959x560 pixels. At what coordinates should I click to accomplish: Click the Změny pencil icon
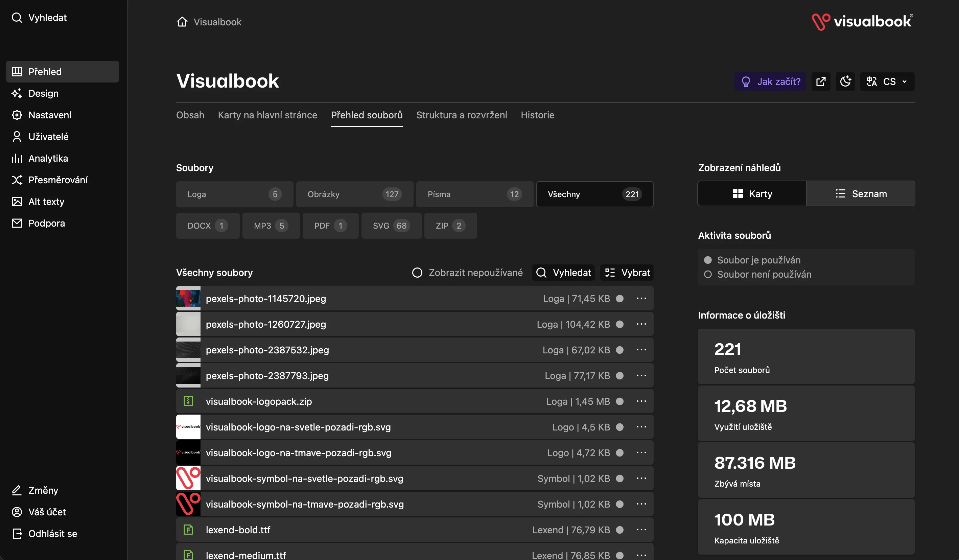(x=17, y=490)
